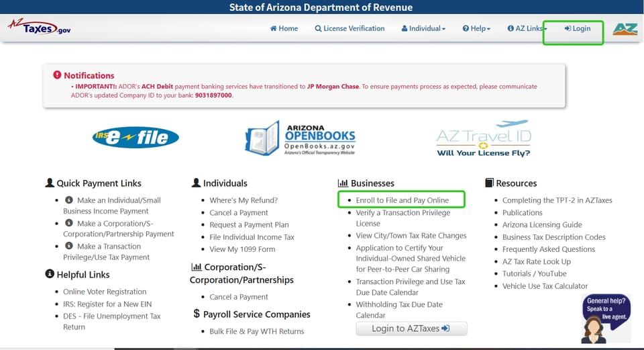Open View My 1099 Form link
The image size is (644, 350).
(242, 249)
